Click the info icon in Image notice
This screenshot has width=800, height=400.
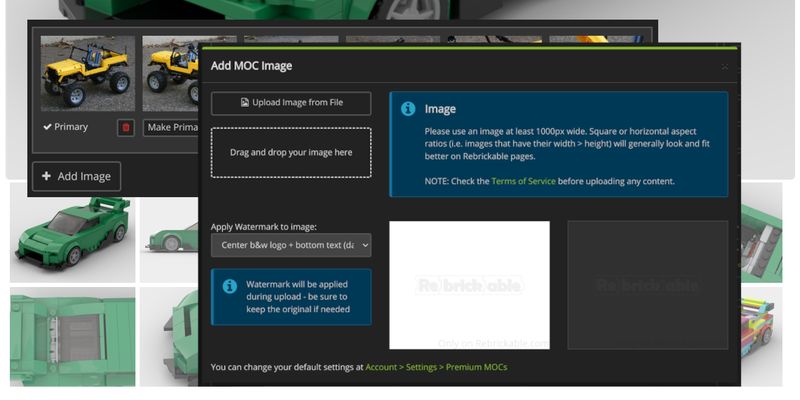pyautogui.click(x=408, y=108)
